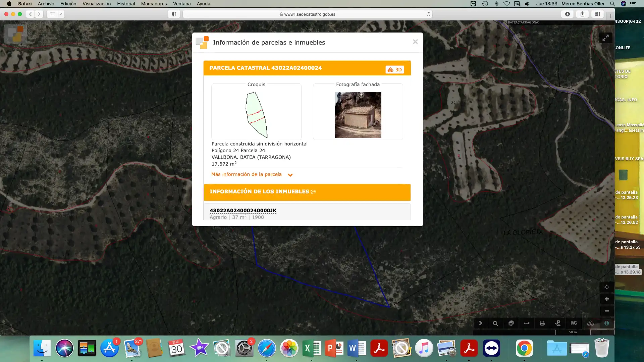Image resolution: width=644 pixels, height=362 pixels.
Task: Expand the map toolbar arrow
Action: pos(480,323)
